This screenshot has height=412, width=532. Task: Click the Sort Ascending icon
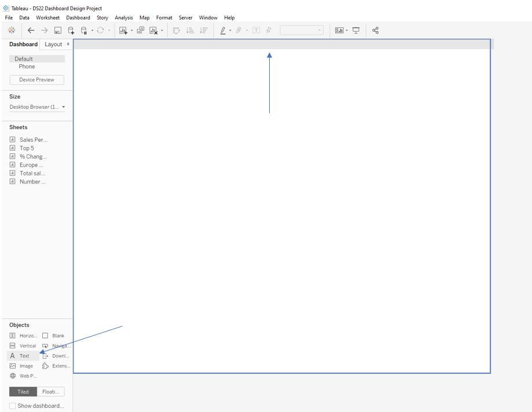click(x=190, y=30)
